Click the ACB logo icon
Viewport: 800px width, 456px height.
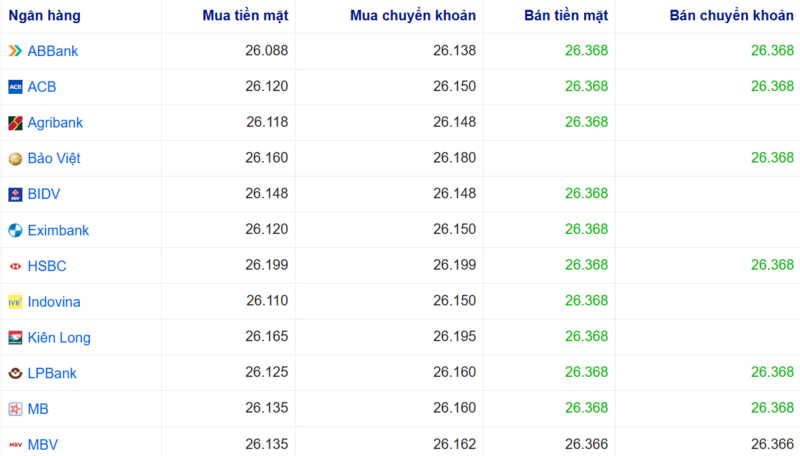[15, 87]
